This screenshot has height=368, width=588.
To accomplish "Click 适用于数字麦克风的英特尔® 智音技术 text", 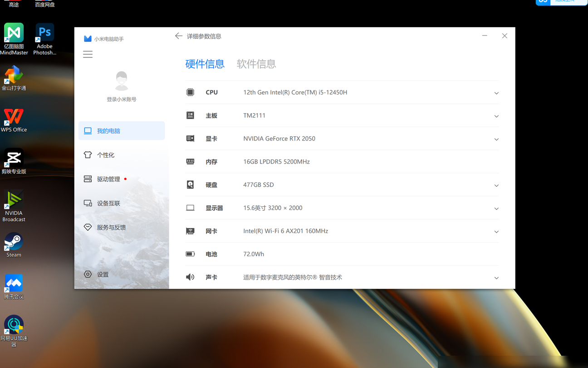I will click(293, 277).
